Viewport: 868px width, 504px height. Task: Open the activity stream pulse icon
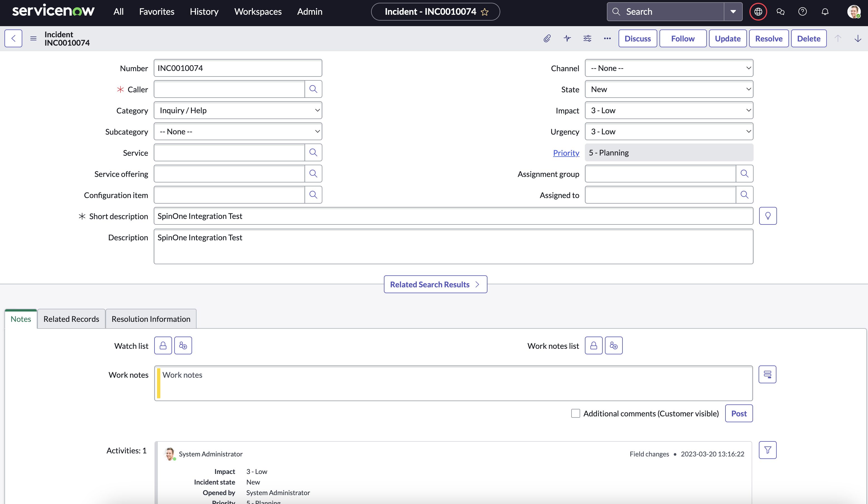point(567,38)
